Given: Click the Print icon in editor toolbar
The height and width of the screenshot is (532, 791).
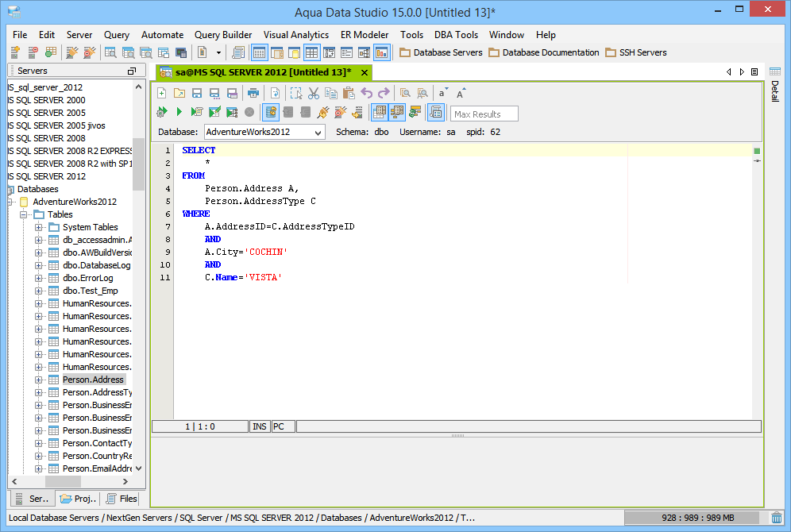Looking at the screenshot, I should coord(253,93).
